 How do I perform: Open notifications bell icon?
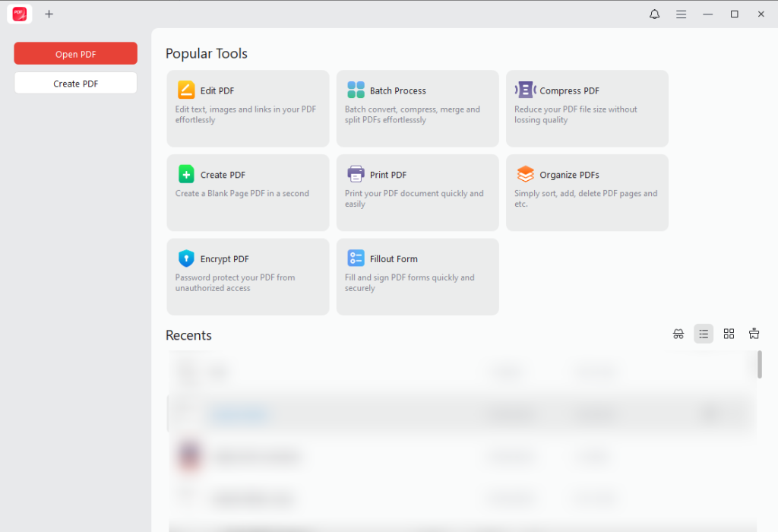coord(654,14)
